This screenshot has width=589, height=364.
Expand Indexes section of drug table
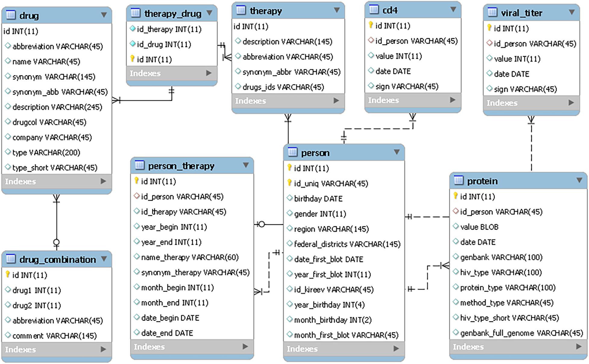point(103,181)
